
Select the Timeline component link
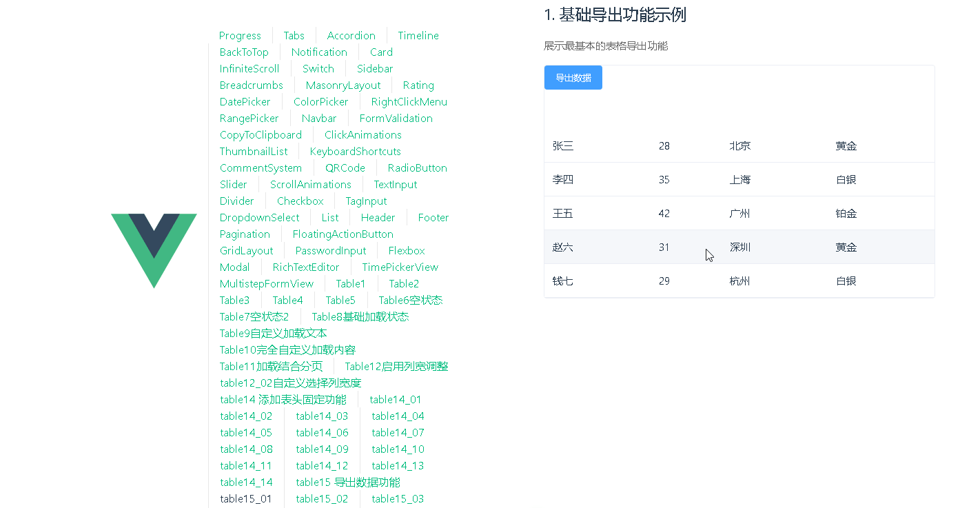(x=418, y=35)
